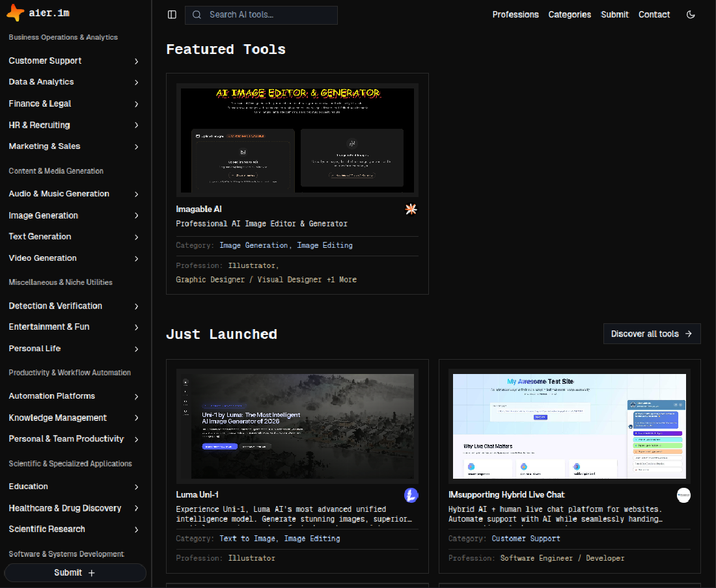Click IMsupporting Hybrid Live Chat title
The height and width of the screenshot is (588, 716).
(x=506, y=494)
